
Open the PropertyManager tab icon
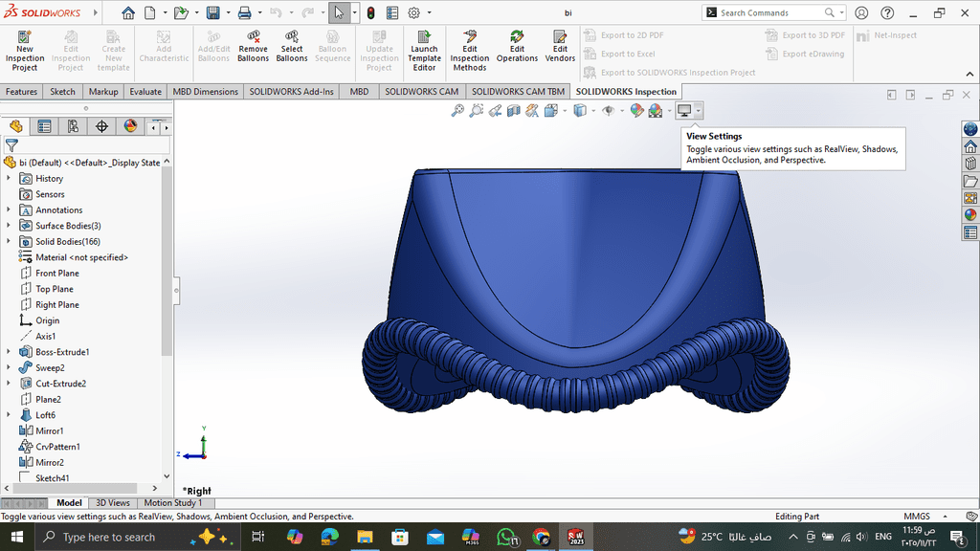tap(44, 126)
